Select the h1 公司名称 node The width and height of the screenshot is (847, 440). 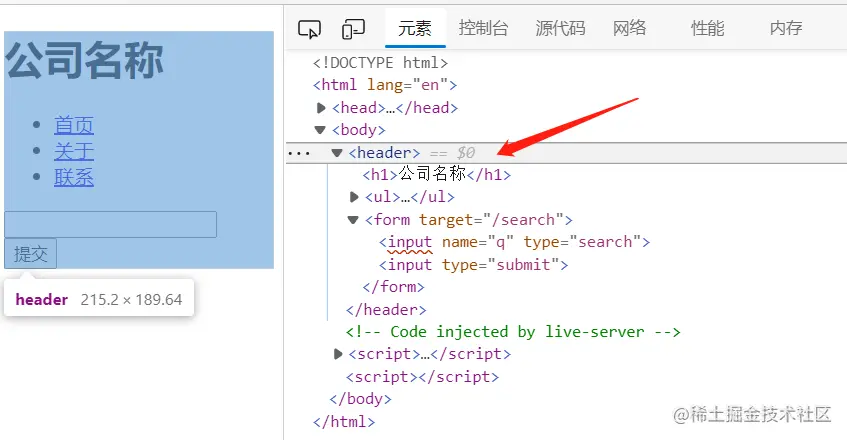[x=436, y=174]
